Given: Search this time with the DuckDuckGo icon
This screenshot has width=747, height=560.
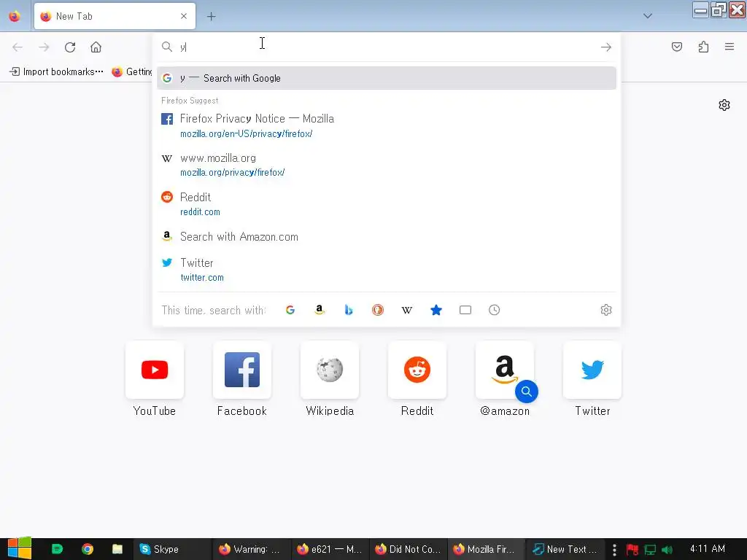Looking at the screenshot, I should 378,310.
